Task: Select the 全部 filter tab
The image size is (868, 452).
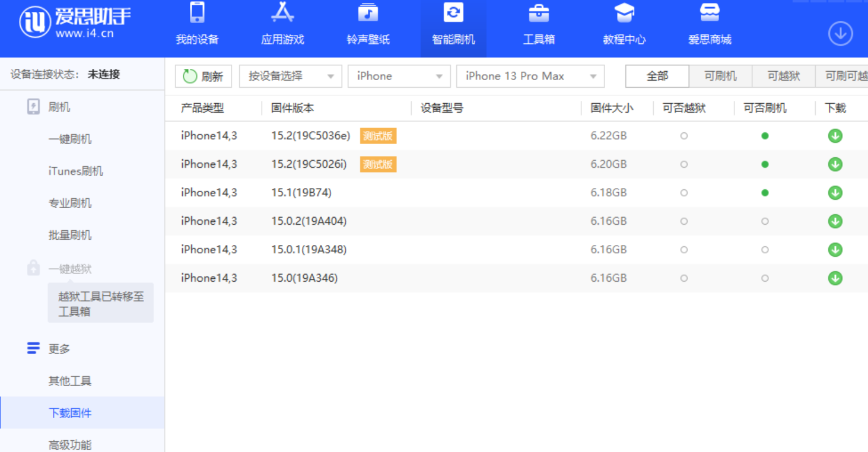Action: coord(657,76)
